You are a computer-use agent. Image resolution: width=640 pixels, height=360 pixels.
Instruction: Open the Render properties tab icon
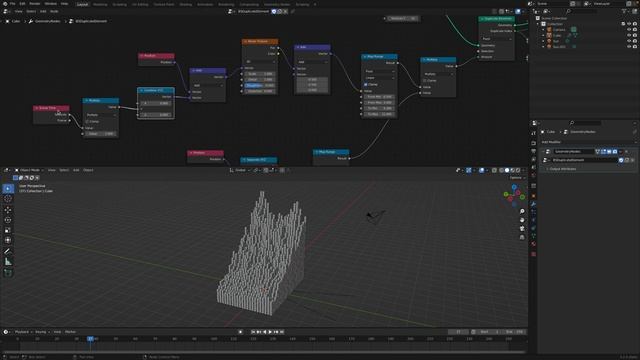tap(533, 143)
